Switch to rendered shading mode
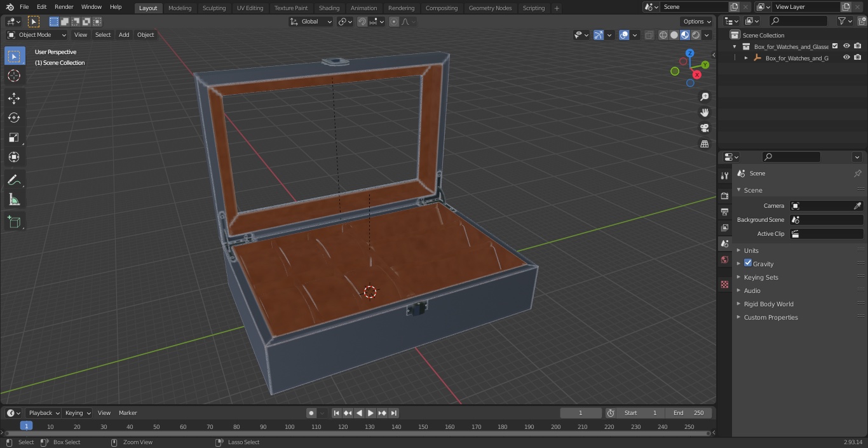Image resolution: width=868 pixels, height=448 pixels. [x=696, y=35]
